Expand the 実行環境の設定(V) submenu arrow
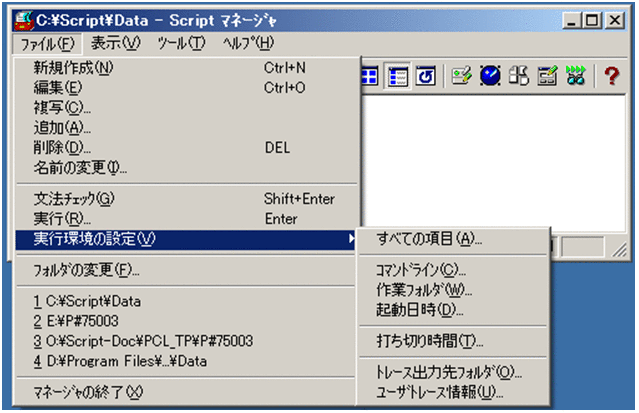This screenshot has width=639, height=413. pos(351,239)
